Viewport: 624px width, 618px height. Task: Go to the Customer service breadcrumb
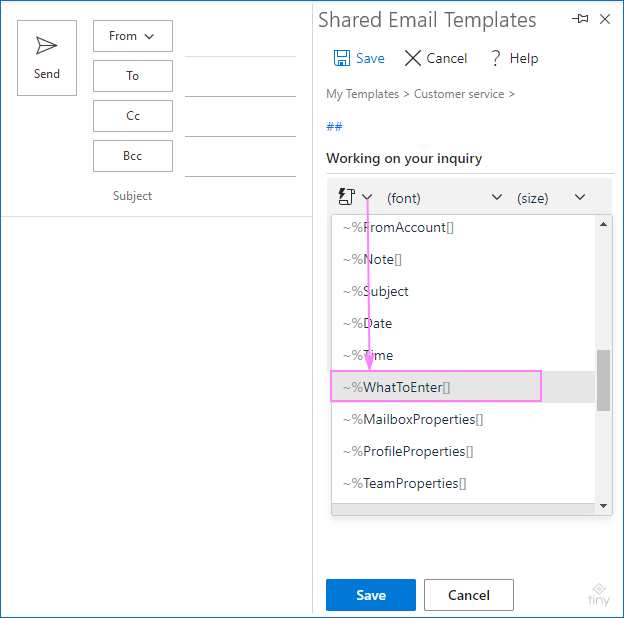[x=459, y=94]
